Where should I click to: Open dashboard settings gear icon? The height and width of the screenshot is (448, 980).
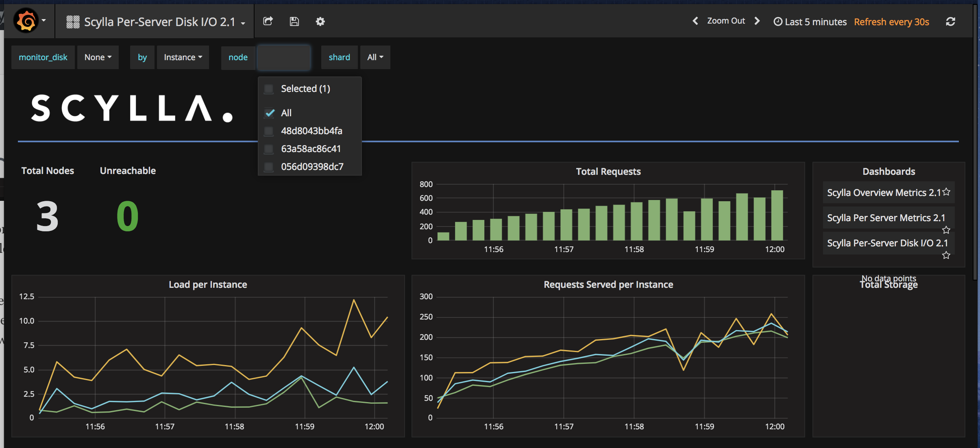320,21
